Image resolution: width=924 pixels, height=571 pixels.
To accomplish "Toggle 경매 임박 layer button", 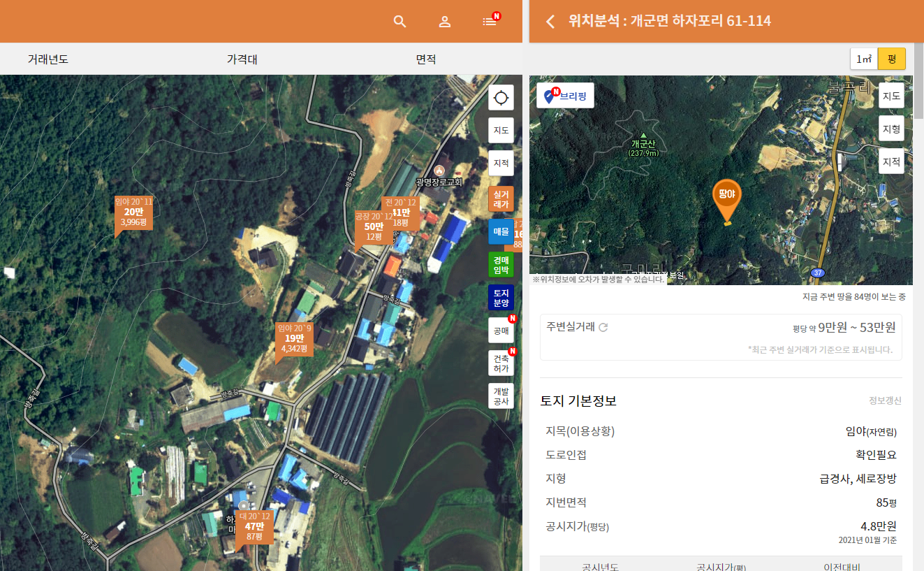I will click(501, 264).
